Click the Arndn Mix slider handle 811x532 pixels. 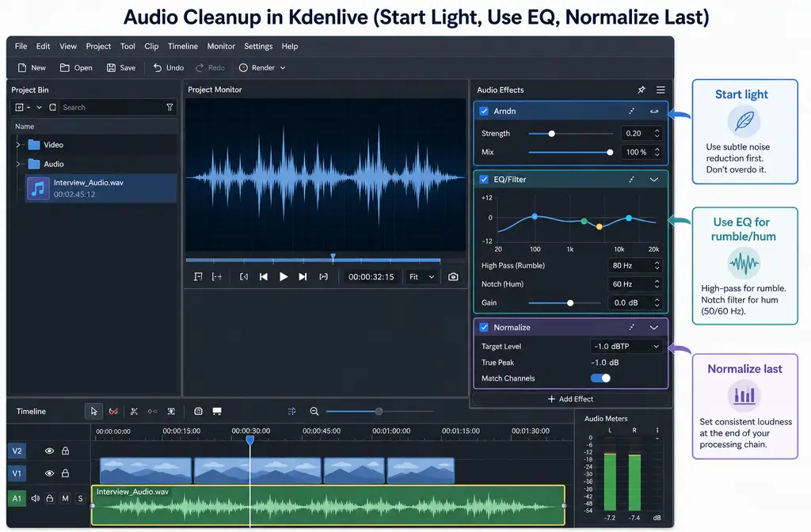coord(610,152)
